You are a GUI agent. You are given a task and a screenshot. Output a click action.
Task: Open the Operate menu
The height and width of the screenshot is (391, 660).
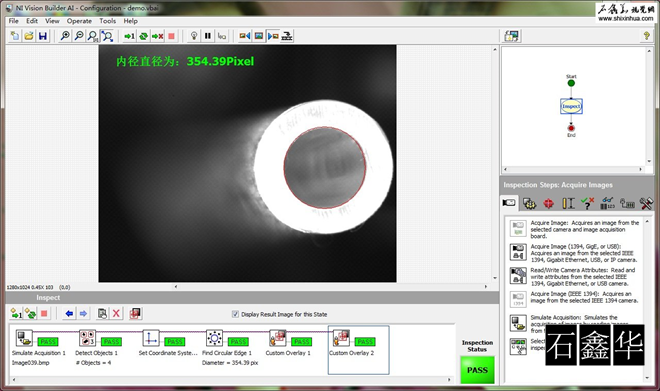pos(79,21)
